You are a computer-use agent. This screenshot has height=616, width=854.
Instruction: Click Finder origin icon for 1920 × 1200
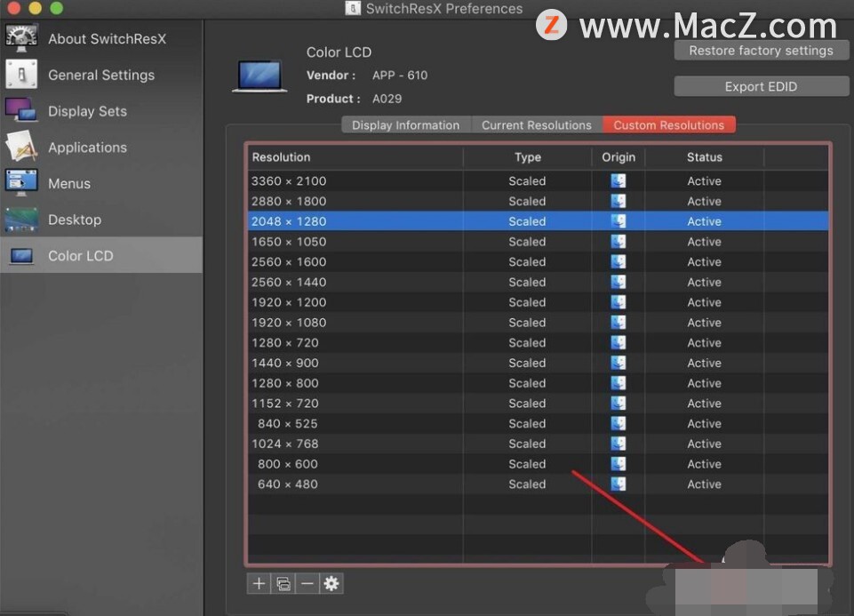(x=619, y=301)
